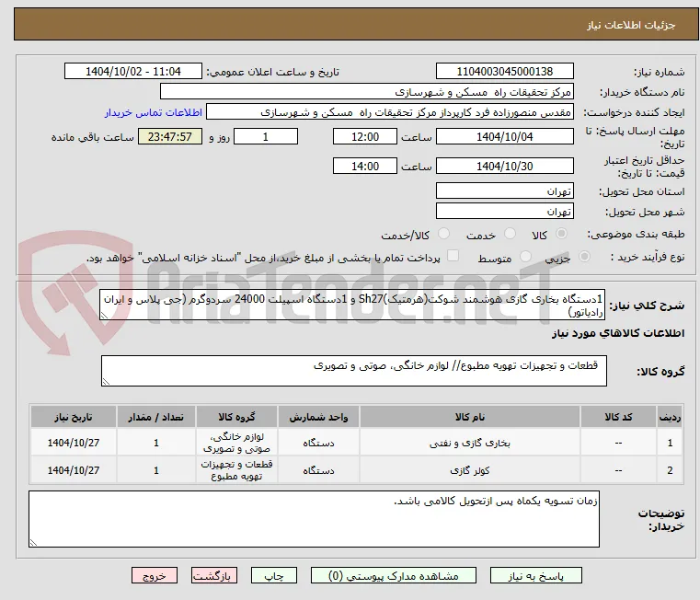Click the request creator name field
The height and width of the screenshot is (600, 700).
tap(390, 112)
